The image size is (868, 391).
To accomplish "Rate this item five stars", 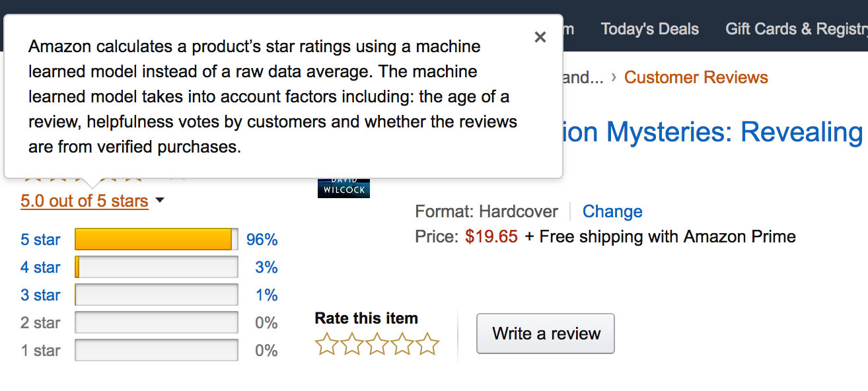I will coord(427,344).
